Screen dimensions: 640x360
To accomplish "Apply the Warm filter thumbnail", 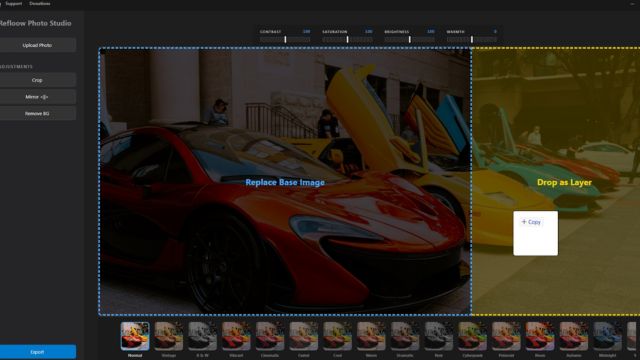I will click(x=371, y=336).
